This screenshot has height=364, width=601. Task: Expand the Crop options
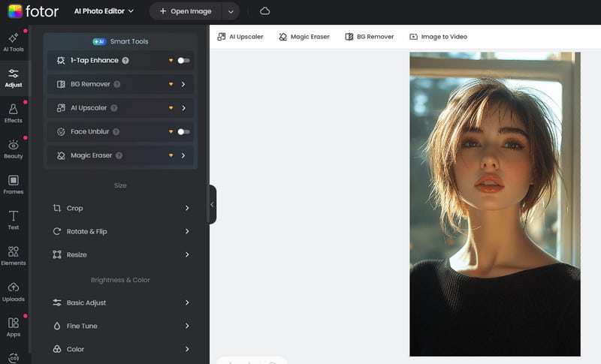[120, 208]
